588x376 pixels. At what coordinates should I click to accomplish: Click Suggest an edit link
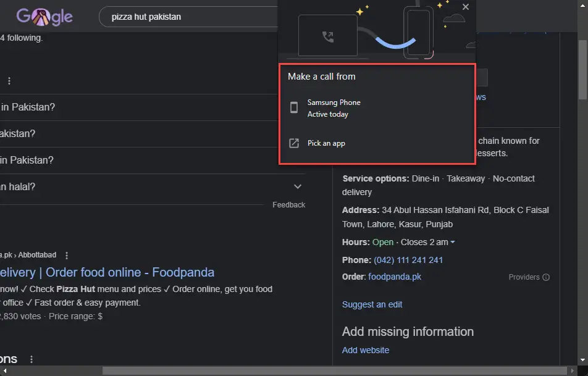point(372,304)
